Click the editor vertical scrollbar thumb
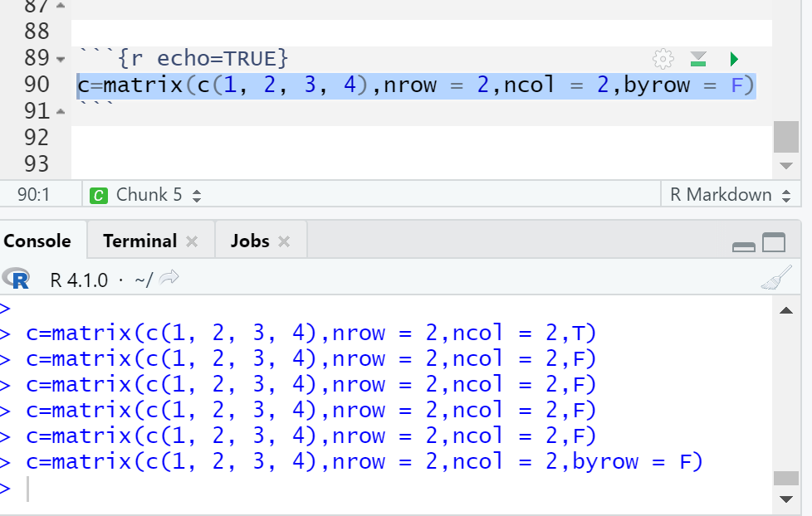 tap(785, 137)
